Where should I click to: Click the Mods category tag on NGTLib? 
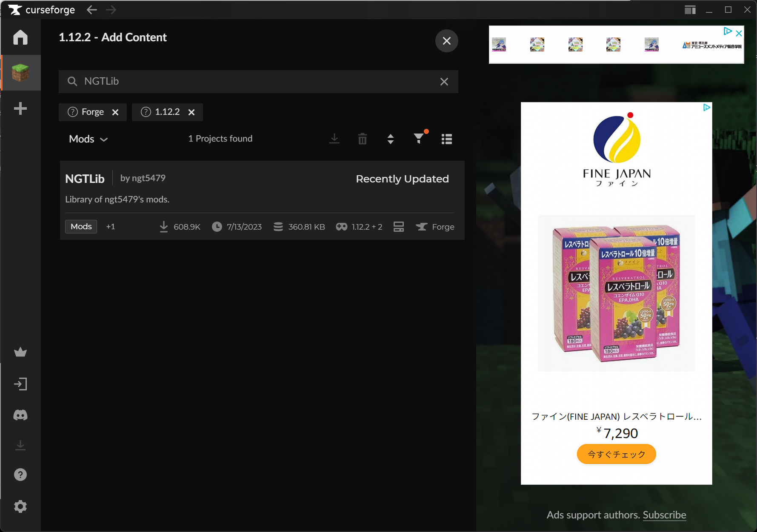[81, 227]
